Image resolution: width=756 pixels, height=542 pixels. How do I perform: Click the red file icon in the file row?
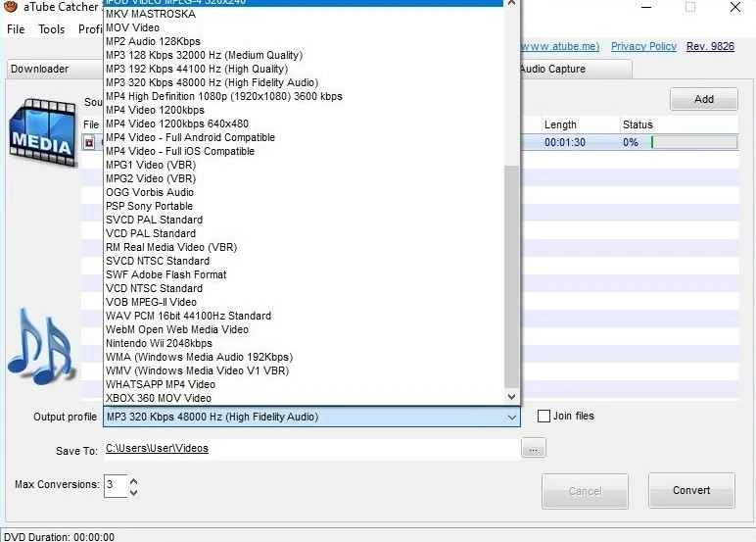(89, 143)
